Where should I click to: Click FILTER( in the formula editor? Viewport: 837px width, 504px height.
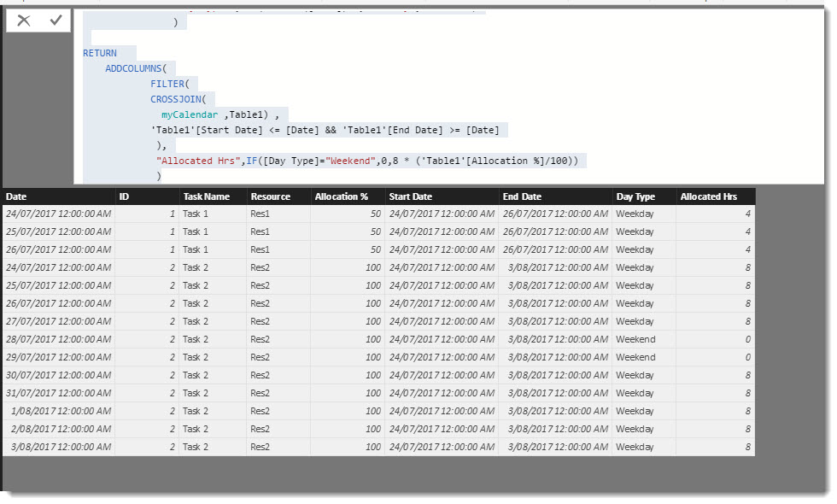pyautogui.click(x=170, y=84)
